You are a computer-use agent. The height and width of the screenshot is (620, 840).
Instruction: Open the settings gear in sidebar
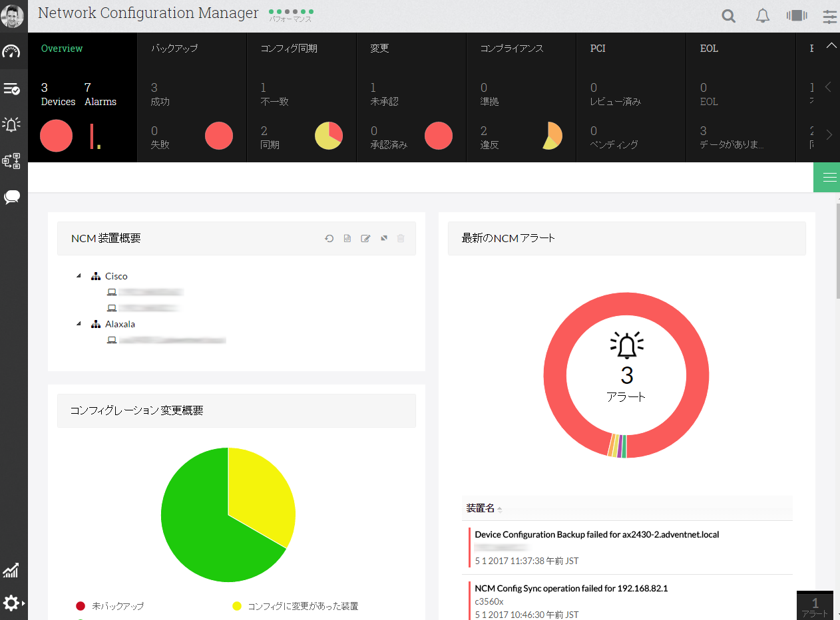[12, 603]
